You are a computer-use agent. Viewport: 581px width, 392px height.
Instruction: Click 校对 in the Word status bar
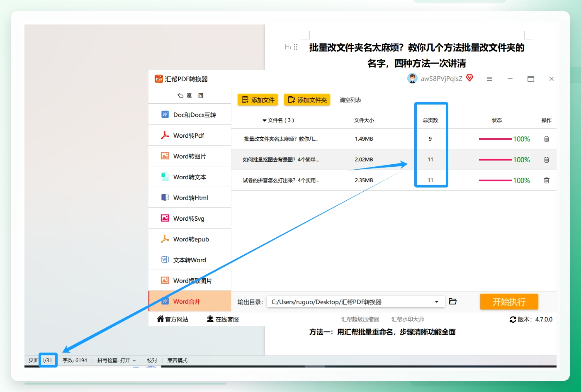[x=152, y=360]
